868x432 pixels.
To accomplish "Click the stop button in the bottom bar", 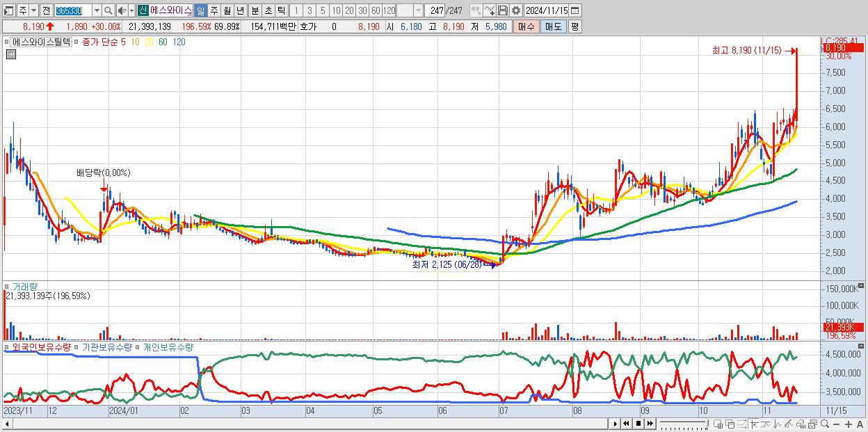I will (638, 424).
